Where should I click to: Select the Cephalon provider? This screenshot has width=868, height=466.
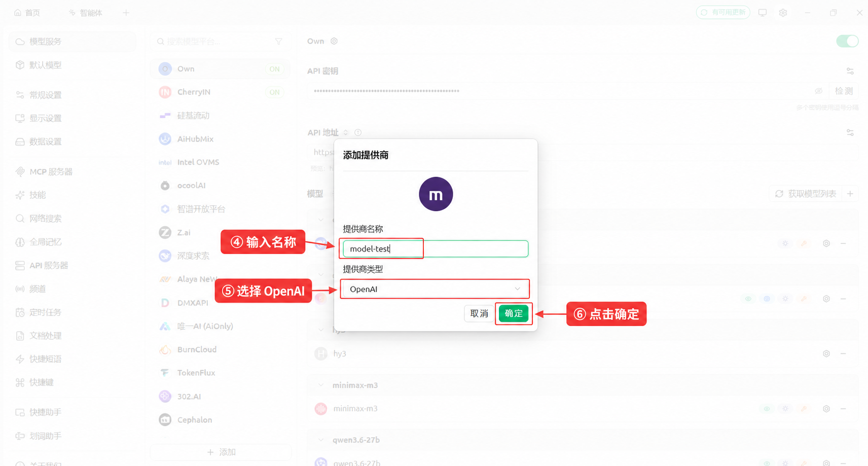(x=221, y=420)
